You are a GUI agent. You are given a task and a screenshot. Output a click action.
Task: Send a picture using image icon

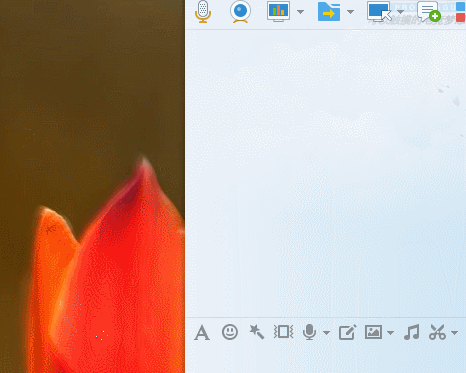(373, 332)
